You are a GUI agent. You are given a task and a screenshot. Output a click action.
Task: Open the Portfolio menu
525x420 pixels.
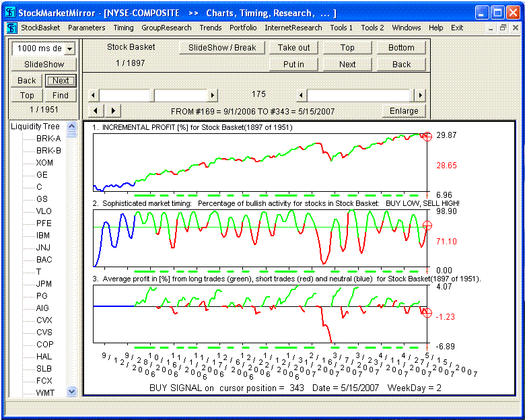click(x=243, y=28)
